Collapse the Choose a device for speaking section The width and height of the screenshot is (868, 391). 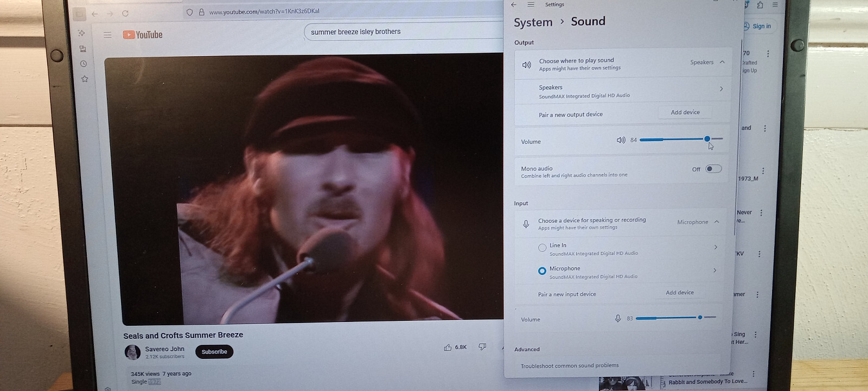click(x=717, y=222)
